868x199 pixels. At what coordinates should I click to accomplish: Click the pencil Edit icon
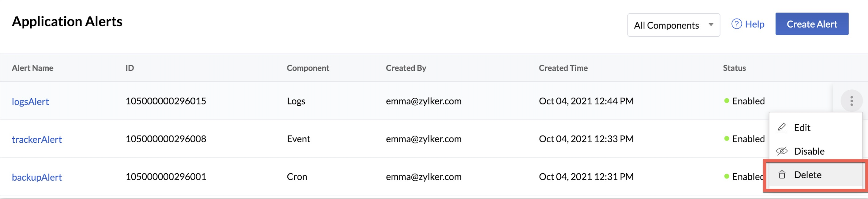[781, 128]
